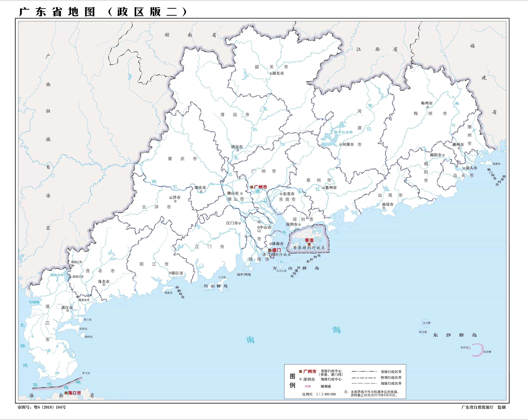The width and height of the screenshot is (528, 420).
Task: Click the 香港特别行政区 label
Action: point(309,248)
